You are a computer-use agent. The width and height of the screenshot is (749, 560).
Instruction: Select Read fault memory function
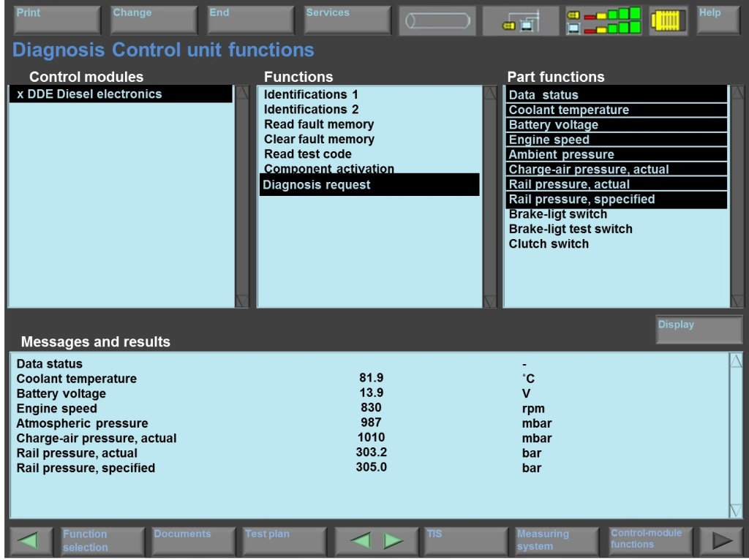[x=319, y=124]
